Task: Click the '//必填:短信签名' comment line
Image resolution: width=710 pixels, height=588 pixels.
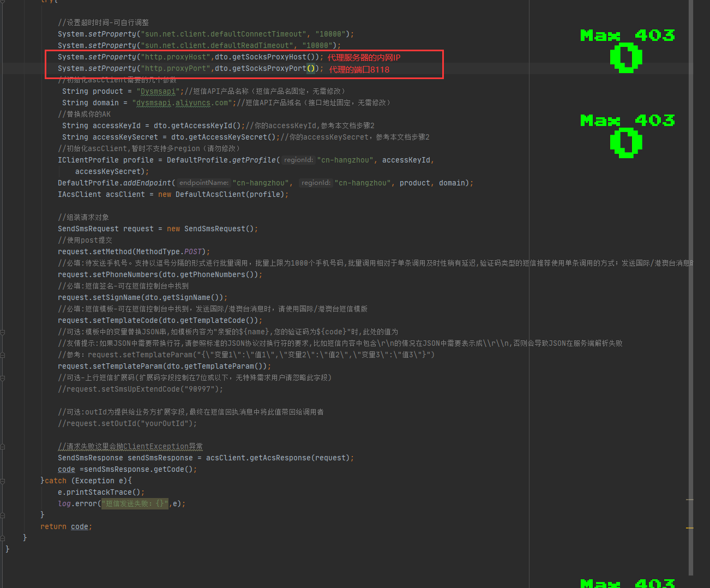Action: pos(123,286)
